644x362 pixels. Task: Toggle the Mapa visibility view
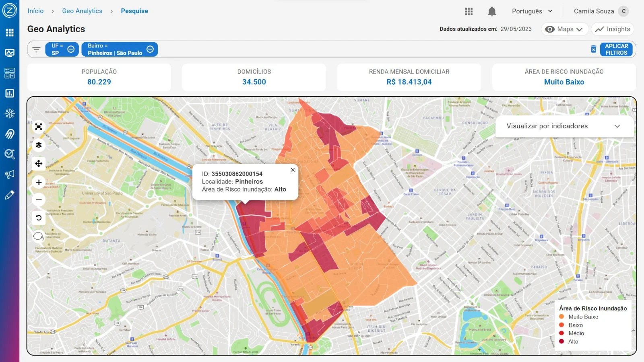coord(564,29)
